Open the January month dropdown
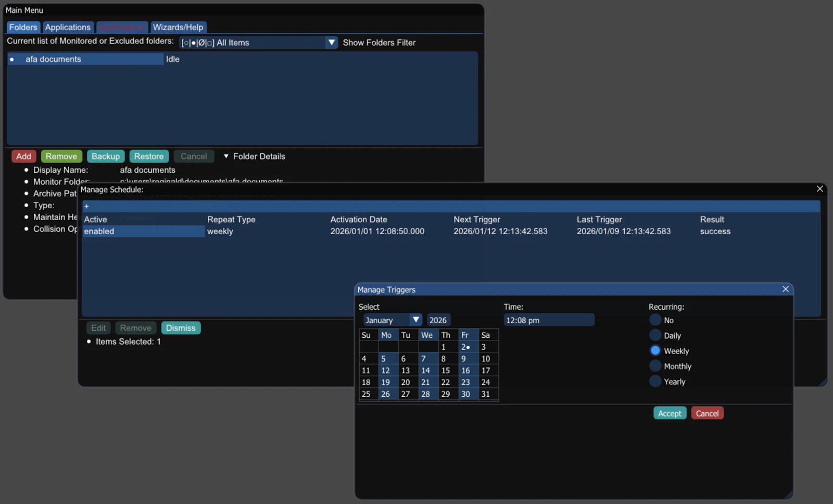Viewport: 833px width, 504px height. pos(393,320)
